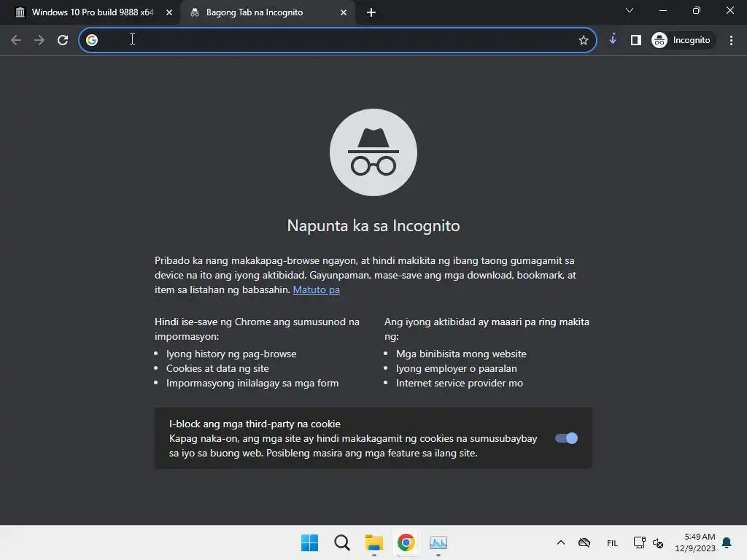
Task: Open the clock showing 5:49 AM
Action: click(x=695, y=542)
